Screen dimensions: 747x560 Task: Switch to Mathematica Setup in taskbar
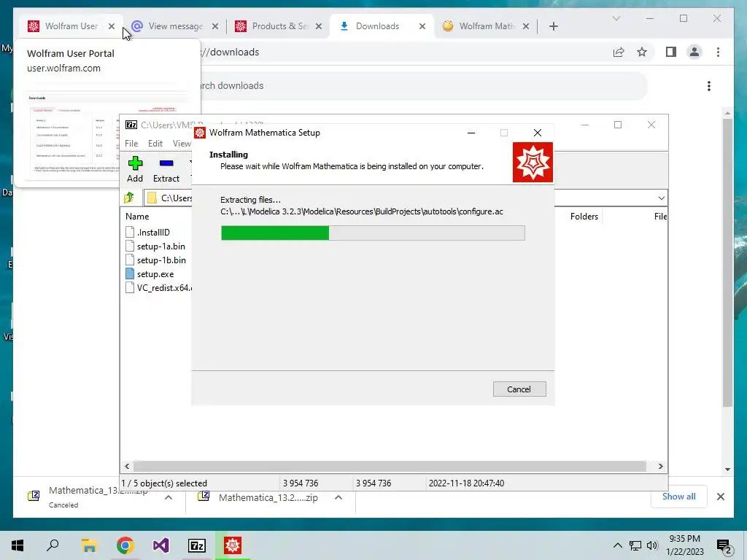(233, 545)
